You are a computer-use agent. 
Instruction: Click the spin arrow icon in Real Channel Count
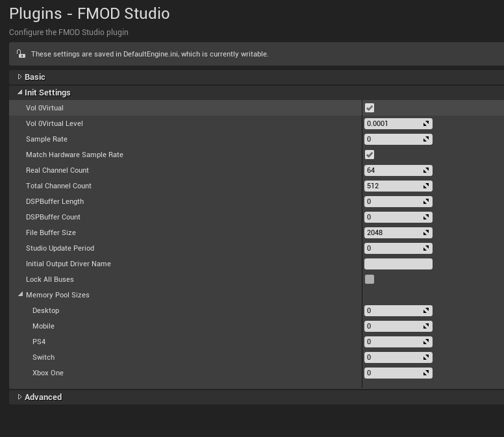click(x=426, y=170)
